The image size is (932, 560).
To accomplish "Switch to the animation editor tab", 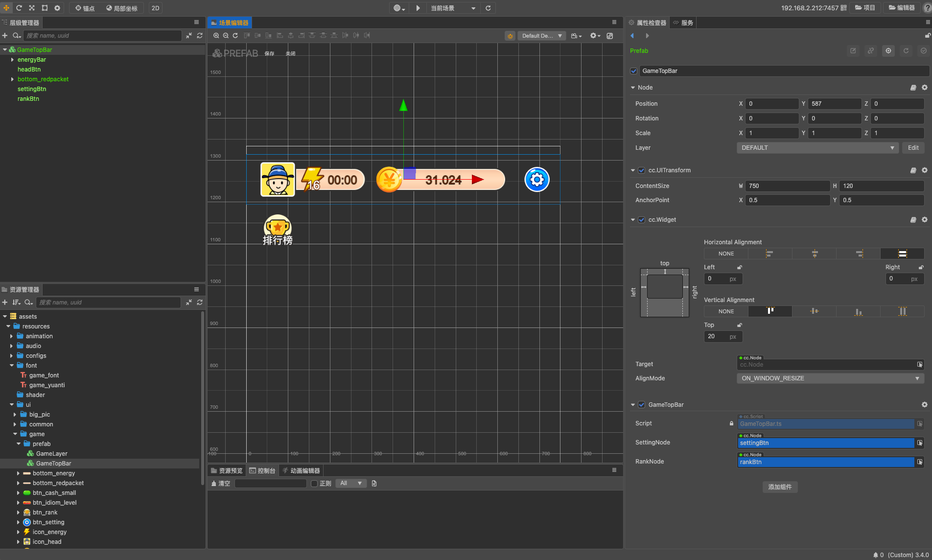I will (301, 470).
